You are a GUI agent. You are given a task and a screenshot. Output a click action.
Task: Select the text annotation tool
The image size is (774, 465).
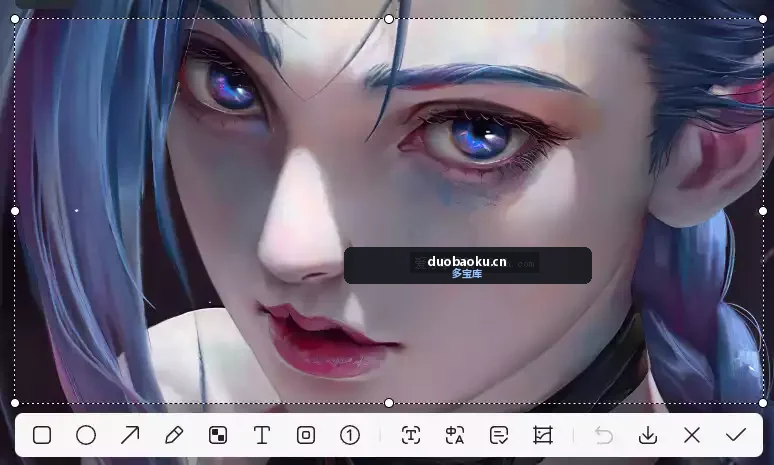(262, 435)
